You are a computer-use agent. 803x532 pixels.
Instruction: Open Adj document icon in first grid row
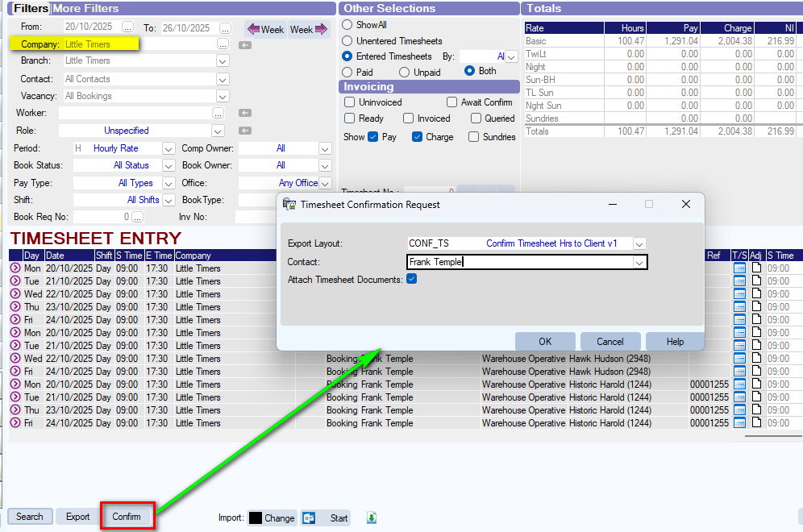pyautogui.click(x=756, y=268)
